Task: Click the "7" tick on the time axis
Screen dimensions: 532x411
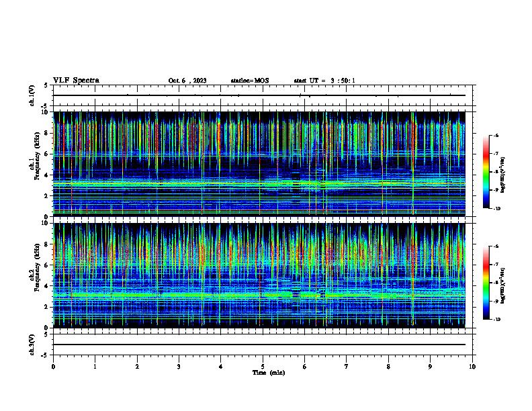Action: click(x=347, y=367)
